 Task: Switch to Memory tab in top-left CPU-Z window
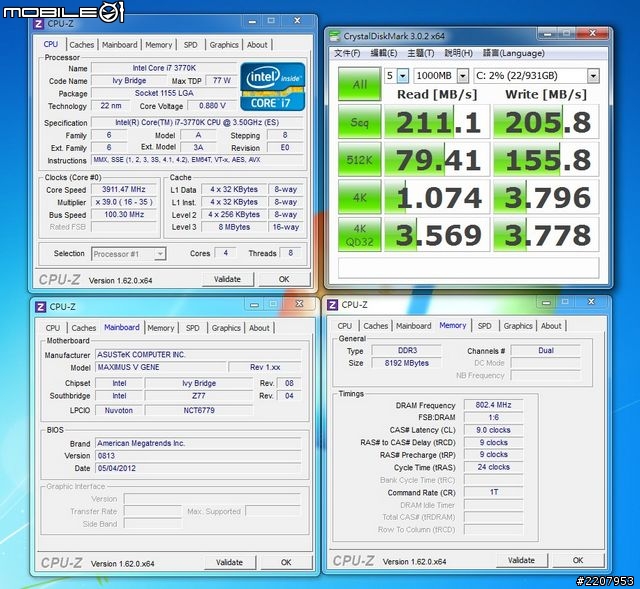[x=159, y=44]
